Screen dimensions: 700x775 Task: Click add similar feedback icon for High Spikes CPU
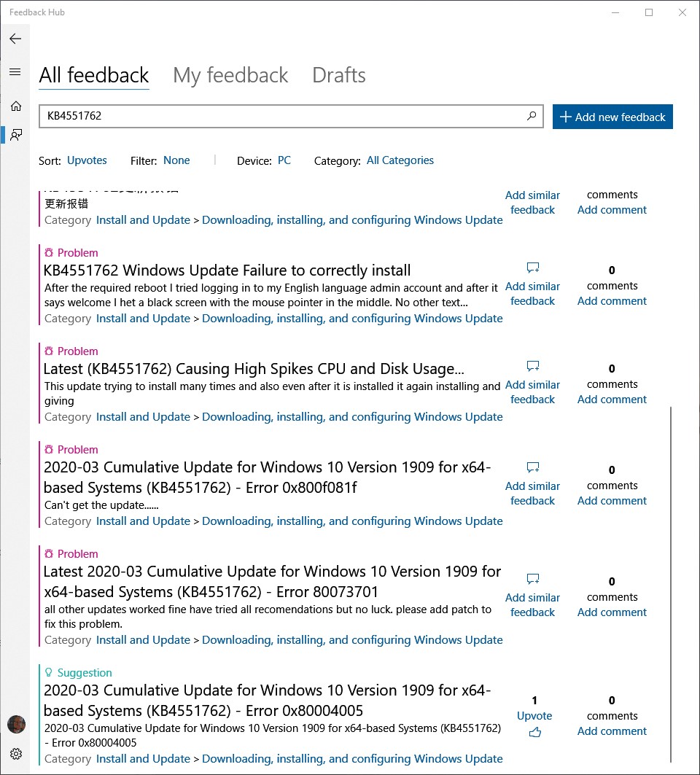[533, 366]
